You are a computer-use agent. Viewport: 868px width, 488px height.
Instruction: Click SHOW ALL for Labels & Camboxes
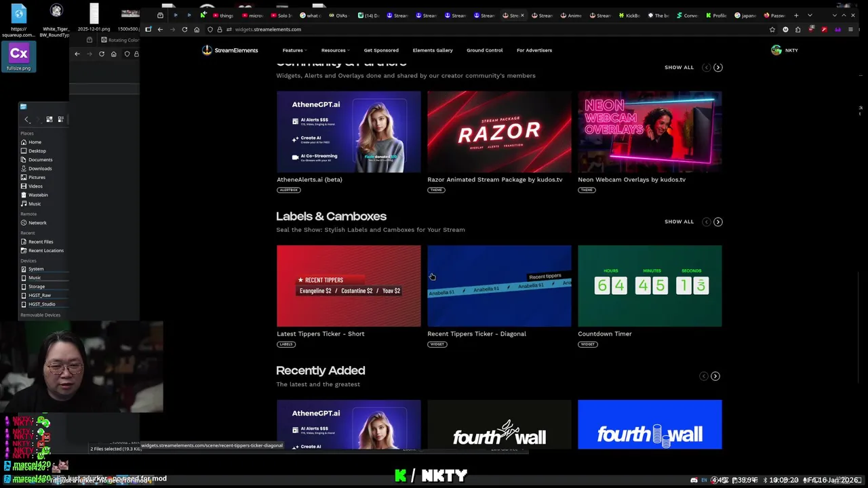(679, 222)
